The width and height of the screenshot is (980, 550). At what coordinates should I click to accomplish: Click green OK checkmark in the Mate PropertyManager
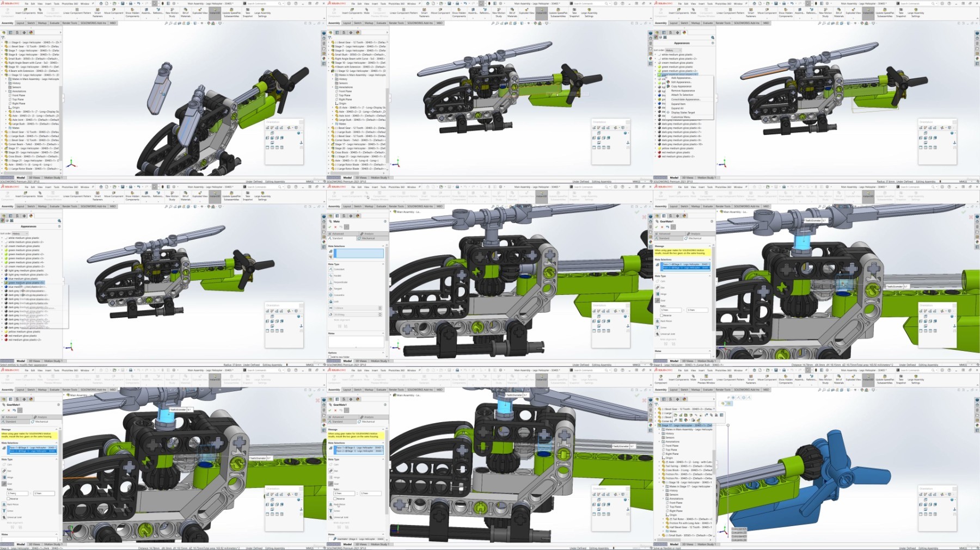click(330, 227)
